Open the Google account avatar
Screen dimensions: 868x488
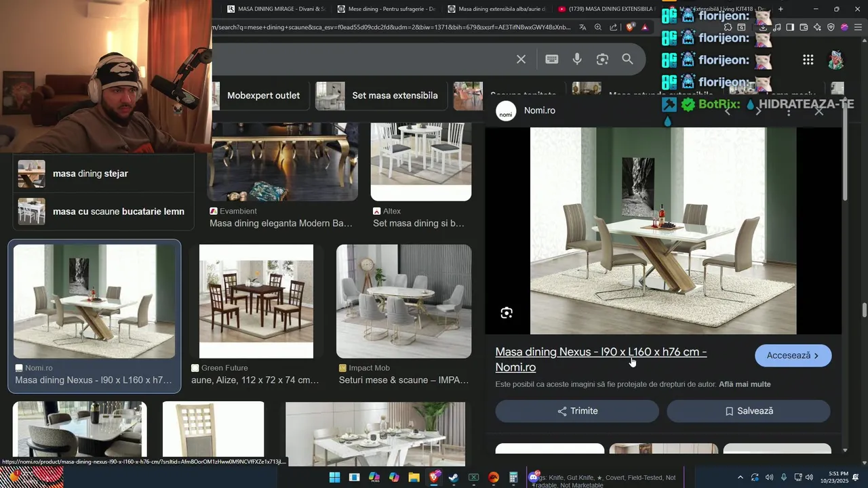pyautogui.click(x=836, y=60)
